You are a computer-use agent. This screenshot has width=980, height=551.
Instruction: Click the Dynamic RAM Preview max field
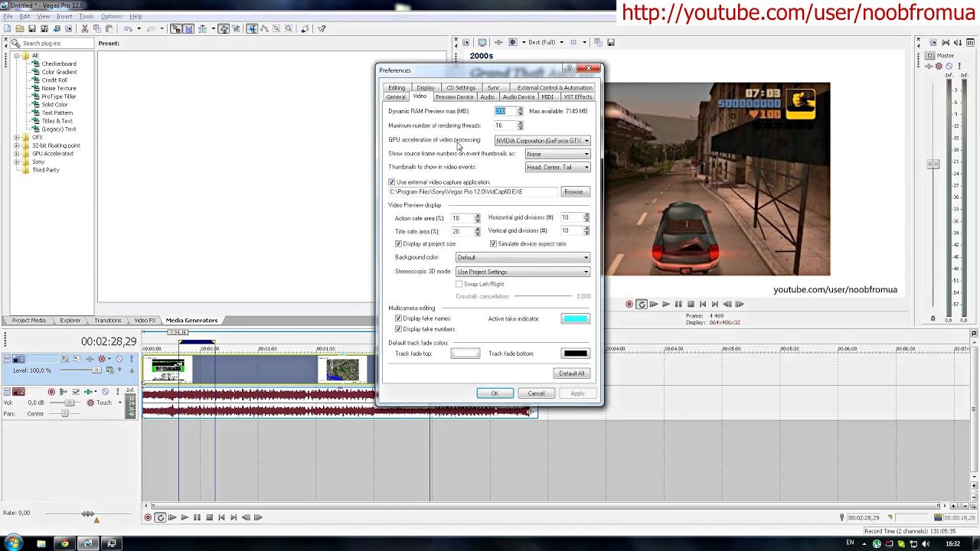coord(505,112)
